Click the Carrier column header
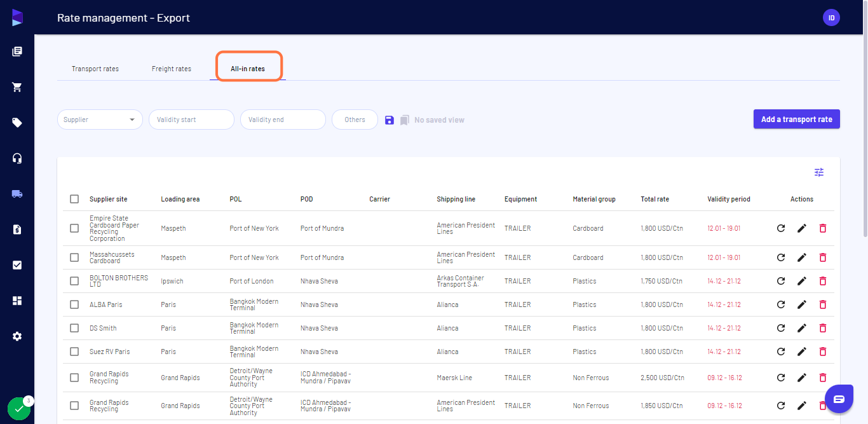Image resolution: width=868 pixels, height=424 pixels. [379, 199]
